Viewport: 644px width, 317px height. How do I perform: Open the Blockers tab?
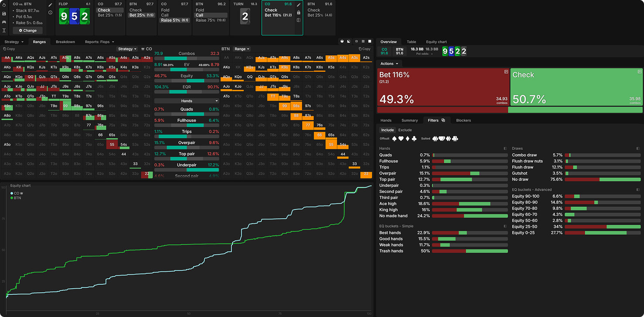pos(463,120)
